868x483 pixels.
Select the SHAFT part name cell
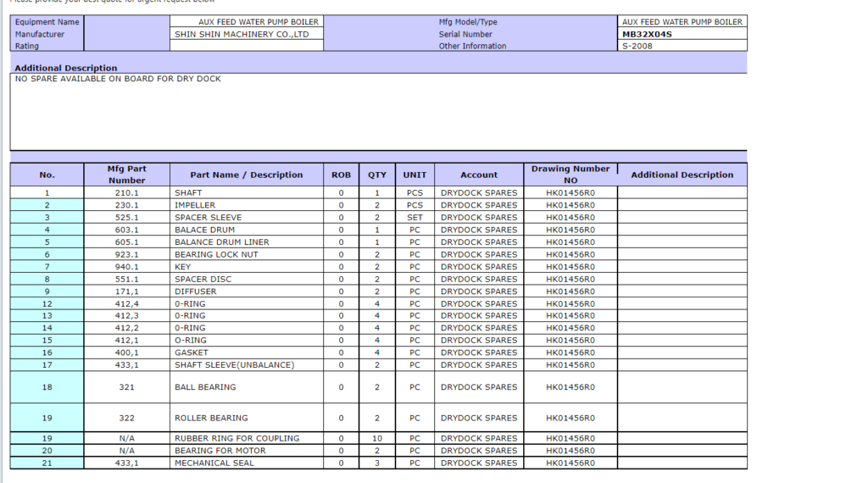[x=189, y=193]
